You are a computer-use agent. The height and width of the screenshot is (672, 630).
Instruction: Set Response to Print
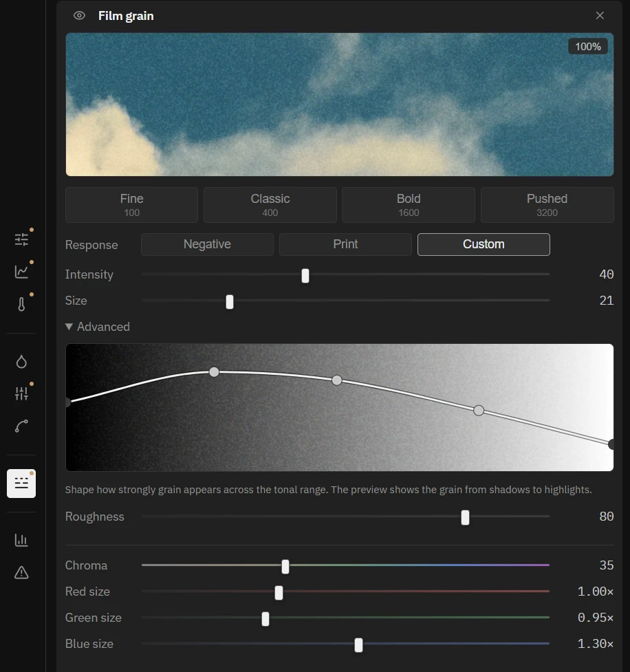(x=345, y=244)
